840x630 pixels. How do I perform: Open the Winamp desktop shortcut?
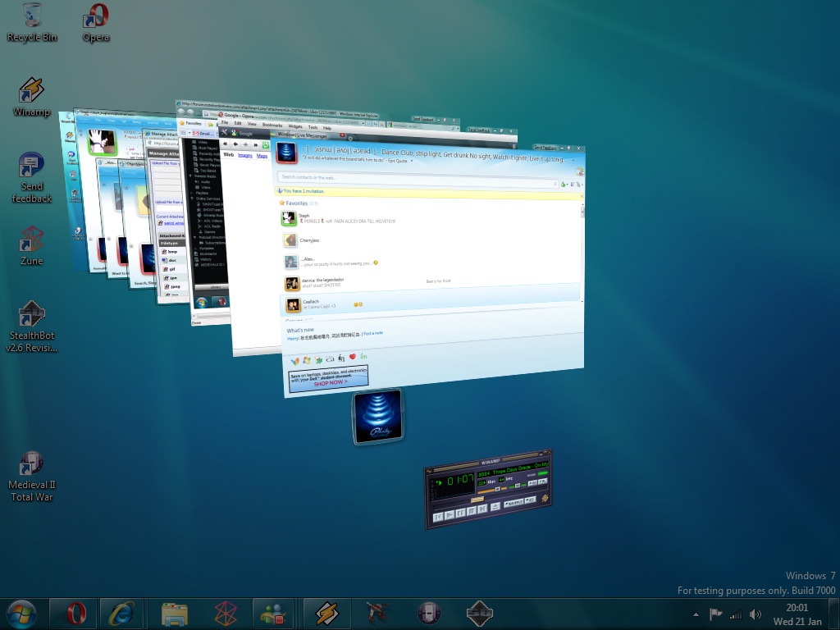point(32,97)
